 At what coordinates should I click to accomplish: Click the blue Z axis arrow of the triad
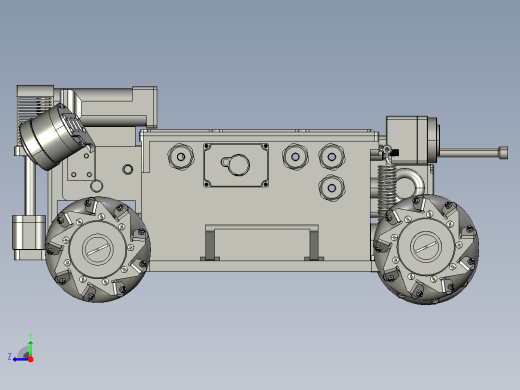(20, 359)
